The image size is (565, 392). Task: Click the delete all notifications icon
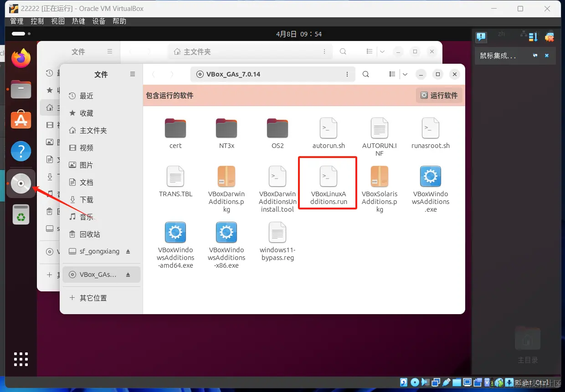(550, 37)
